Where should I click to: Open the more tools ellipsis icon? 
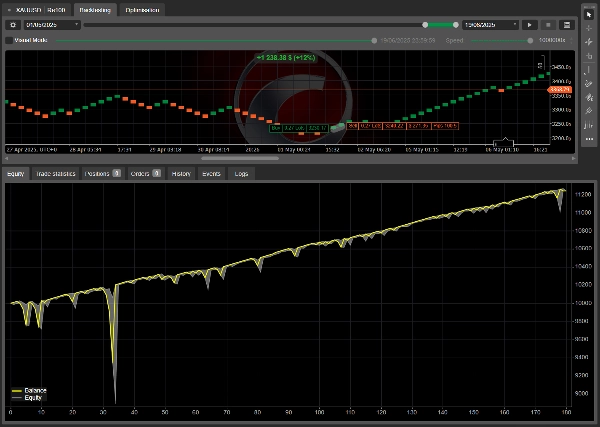pyautogui.click(x=589, y=138)
